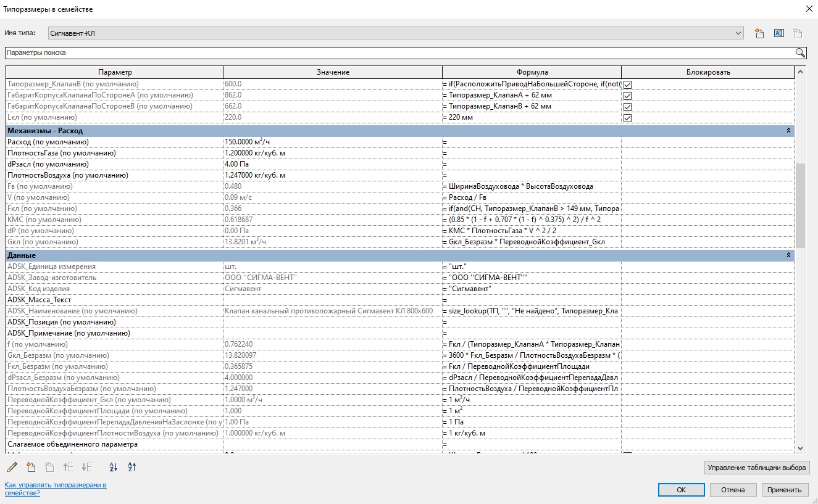Click the magnifier icon in the search field
818x504 pixels.
[800, 53]
